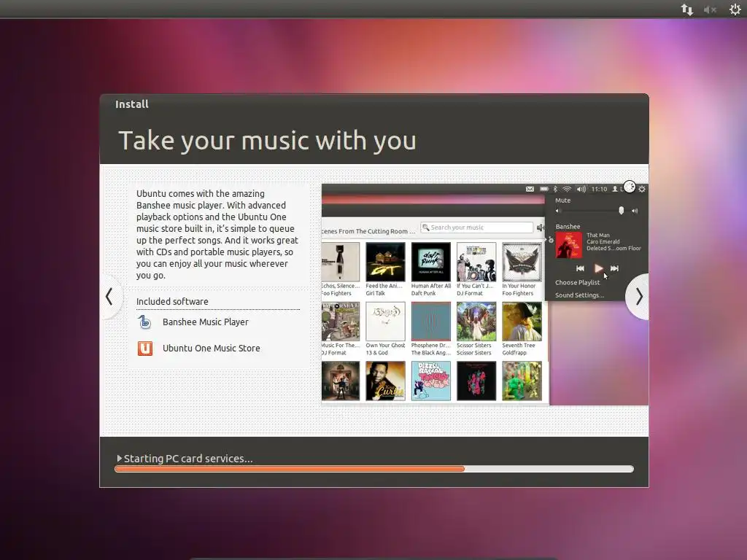Click the speaker volume icon in slide panel
747x560 pixels.
581,189
